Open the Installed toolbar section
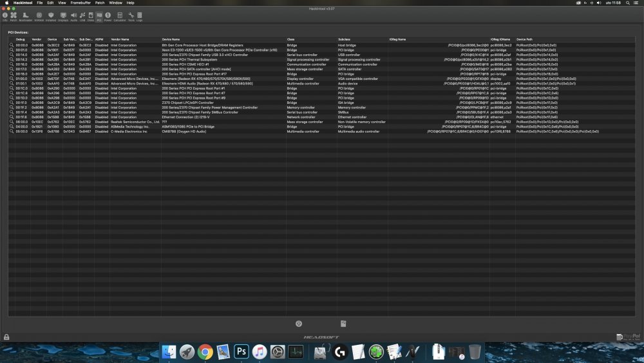 tap(51, 17)
